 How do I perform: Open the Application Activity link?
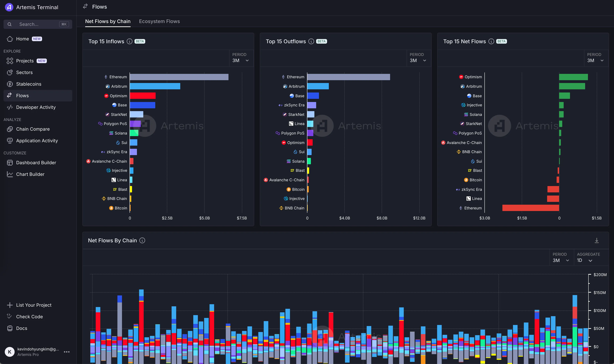[38, 141]
